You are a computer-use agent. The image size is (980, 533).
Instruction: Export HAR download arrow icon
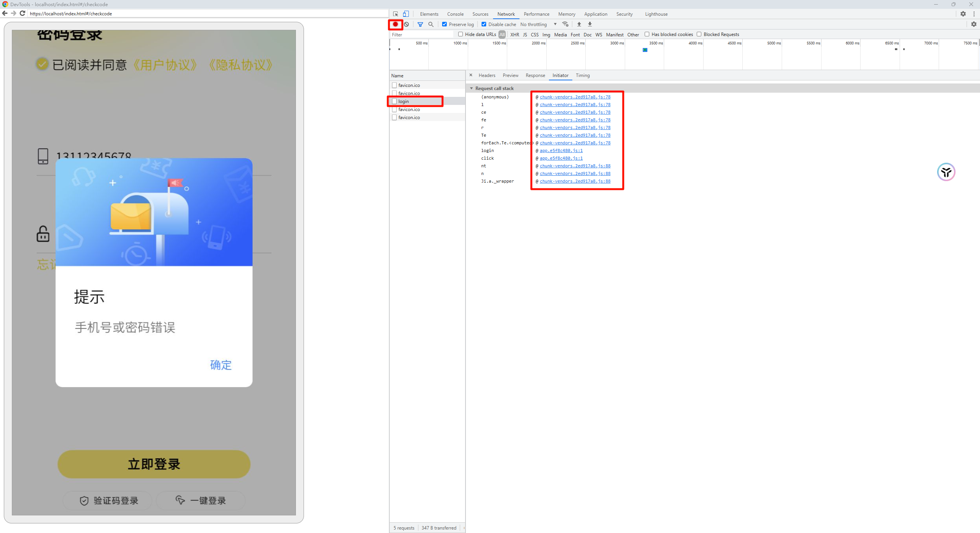(590, 24)
